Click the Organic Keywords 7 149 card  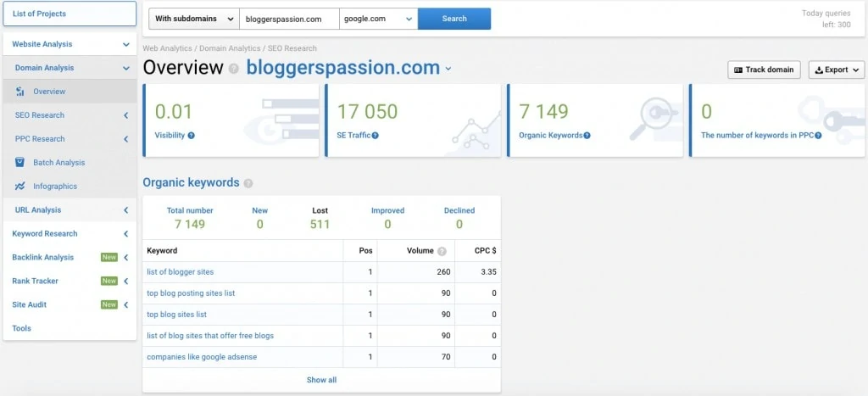coord(595,120)
